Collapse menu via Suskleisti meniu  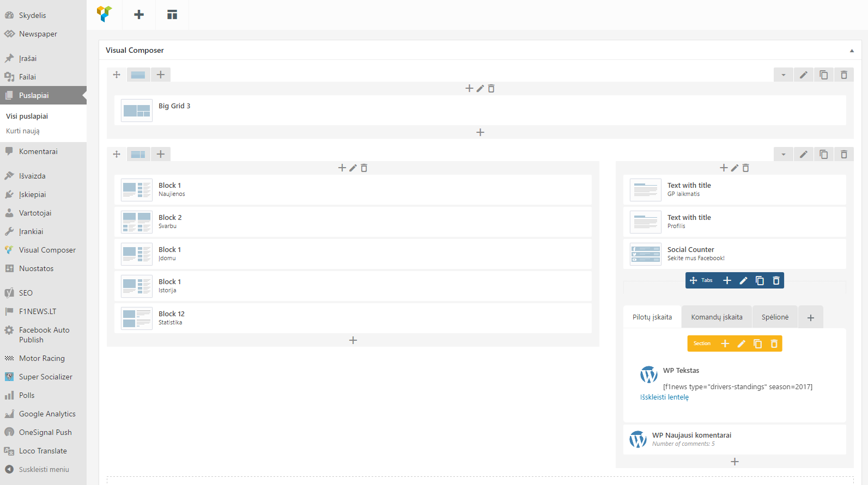coord(43,469)
